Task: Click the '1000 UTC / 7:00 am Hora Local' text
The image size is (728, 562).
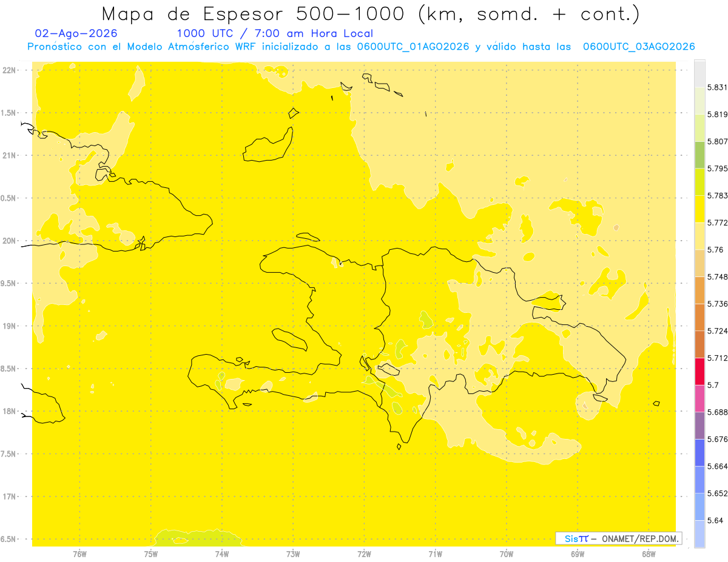Action: (x=275, y=34)
